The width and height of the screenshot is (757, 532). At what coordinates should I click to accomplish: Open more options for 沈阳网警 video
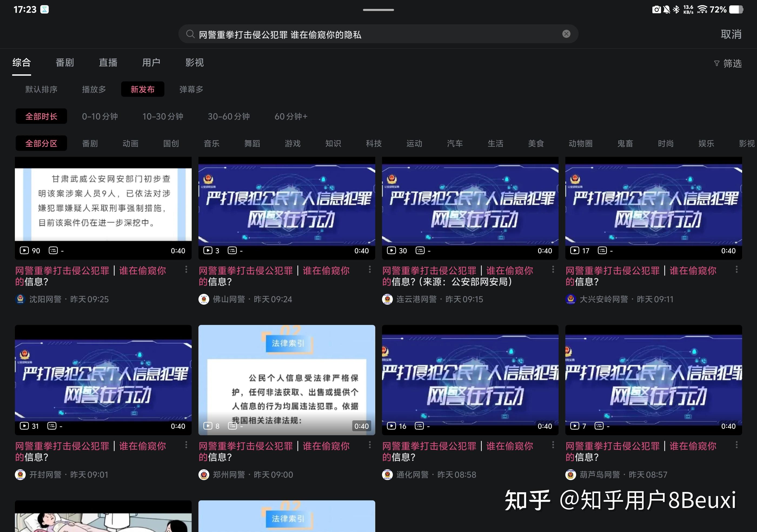pyautogui.click(x=186, y=270)
